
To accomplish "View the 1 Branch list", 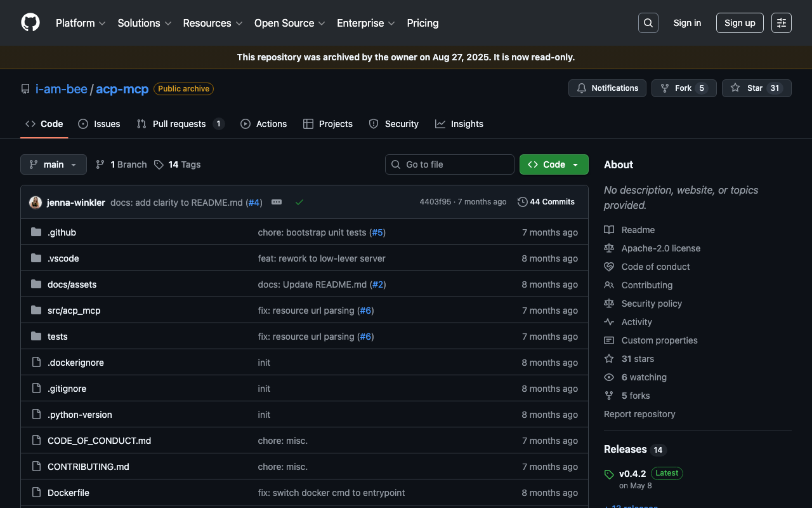I will [121, 164].
